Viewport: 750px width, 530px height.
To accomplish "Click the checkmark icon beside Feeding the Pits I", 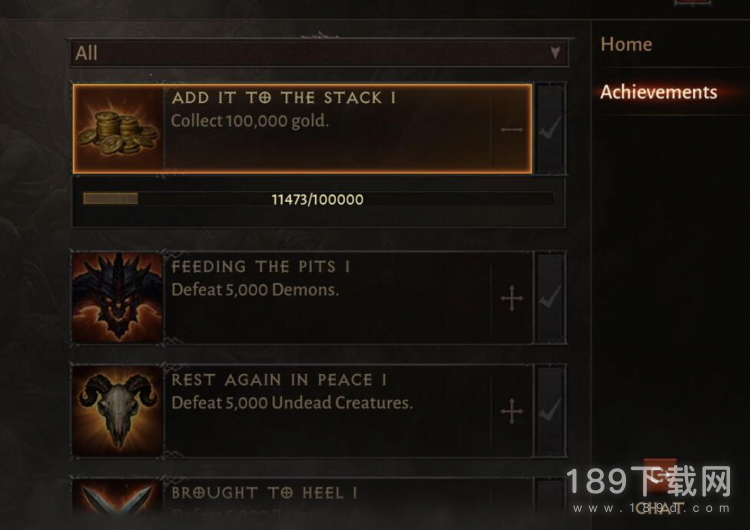I will pyautogui.click(x=550, y=298).
